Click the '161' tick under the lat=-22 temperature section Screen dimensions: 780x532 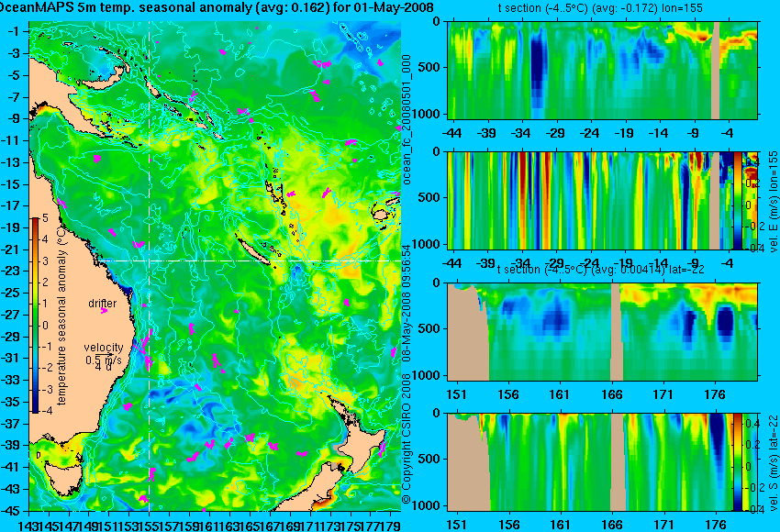[x=559, y=394]
